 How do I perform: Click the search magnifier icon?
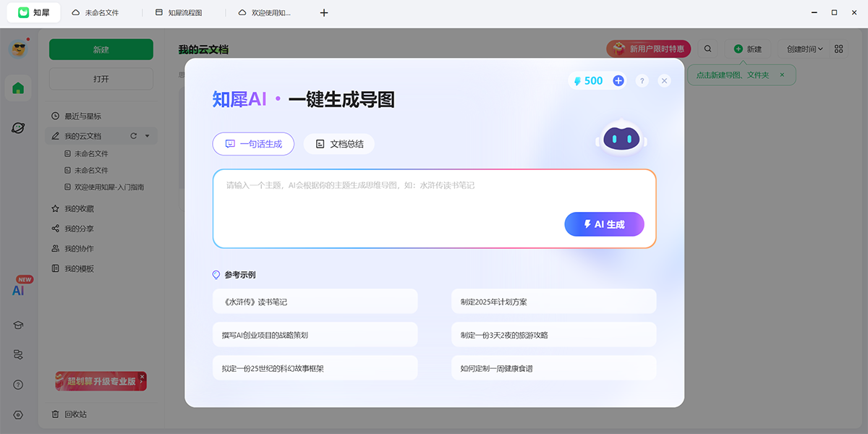point(708,49)
